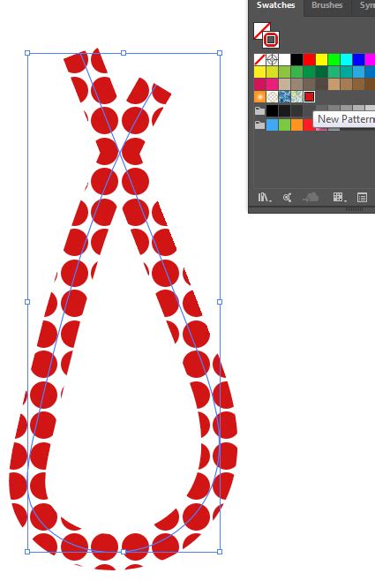Apply the pale foliage pattern swatch
375x588 pixels.
click(296, 97)
